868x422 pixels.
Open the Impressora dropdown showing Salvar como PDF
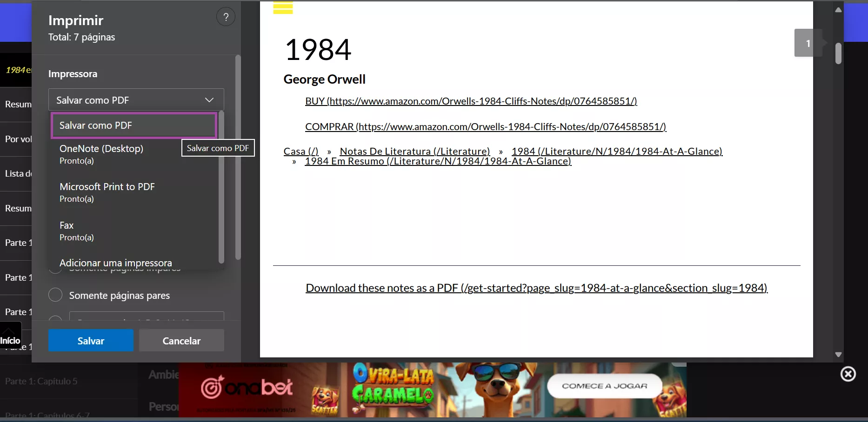pyautogui.click(x=136, y=100)
